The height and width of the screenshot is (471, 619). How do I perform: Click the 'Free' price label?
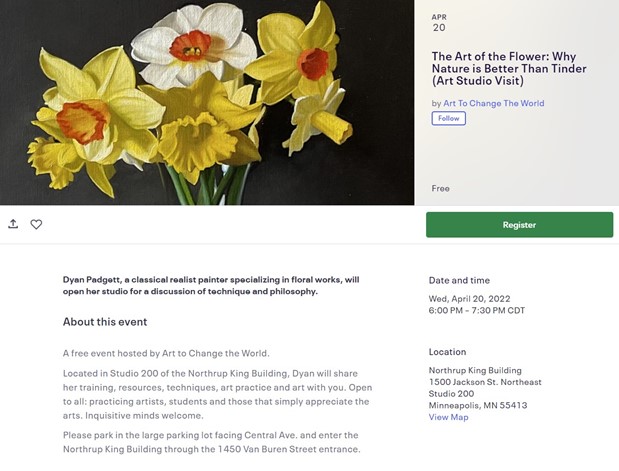coord(440,188)
